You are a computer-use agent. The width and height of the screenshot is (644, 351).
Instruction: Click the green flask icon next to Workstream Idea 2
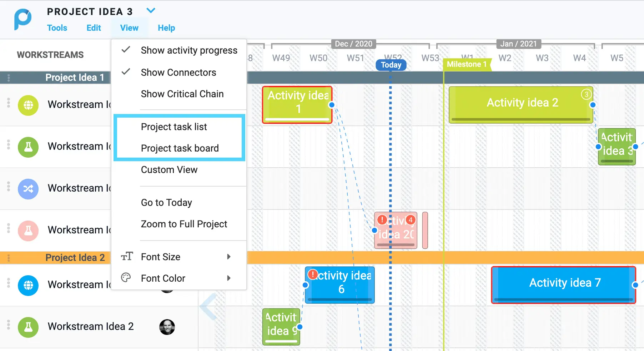click(x=28, y=327)
